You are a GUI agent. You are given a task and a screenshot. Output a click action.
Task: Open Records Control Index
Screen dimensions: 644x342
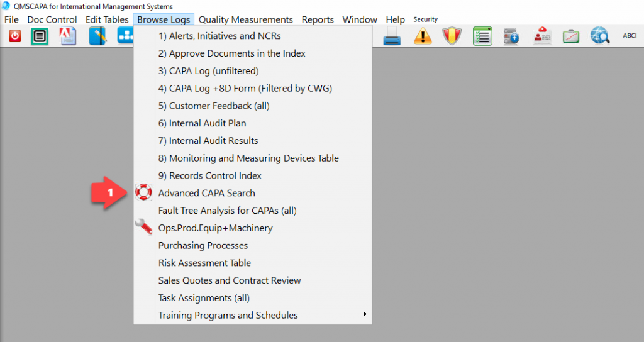coord(253,176)
